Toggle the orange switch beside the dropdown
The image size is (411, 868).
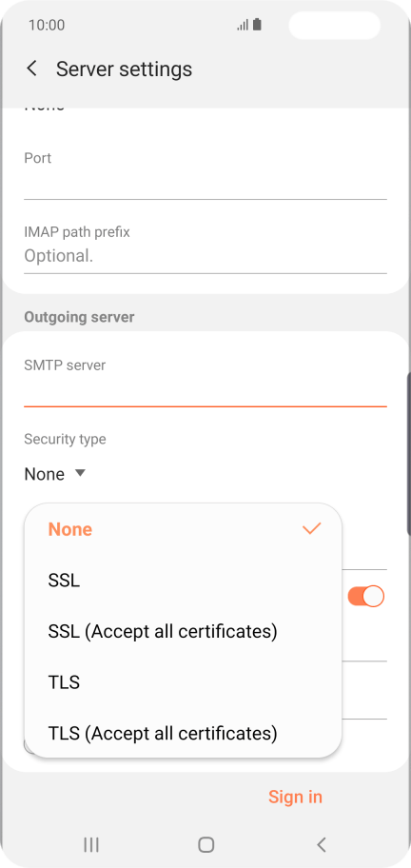pos(365,596)
